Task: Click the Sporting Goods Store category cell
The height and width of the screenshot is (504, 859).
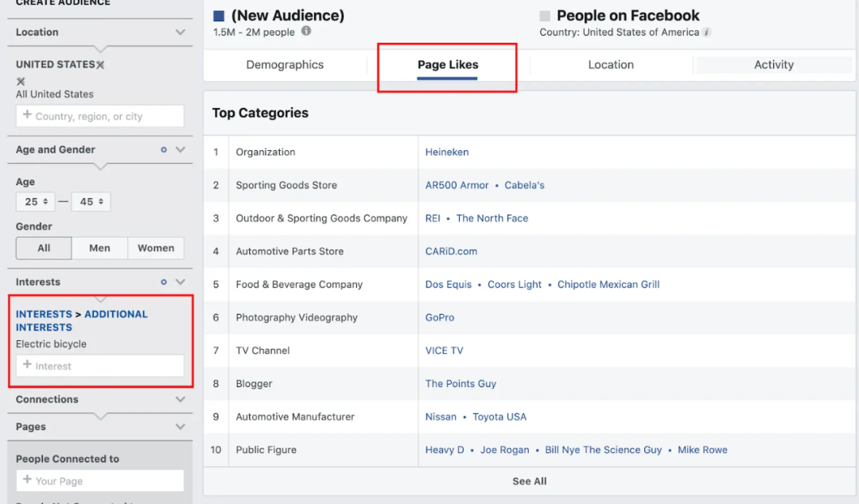Action: (324, 185)
